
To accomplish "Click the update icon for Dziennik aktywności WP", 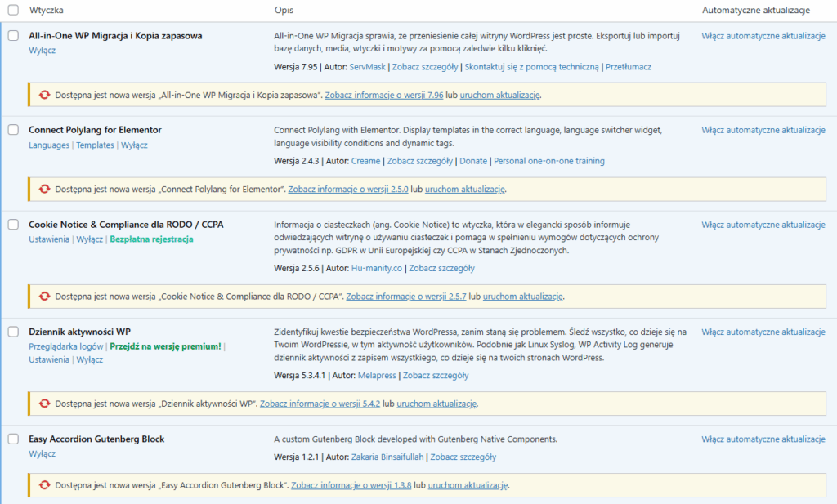I will point(44,404).
